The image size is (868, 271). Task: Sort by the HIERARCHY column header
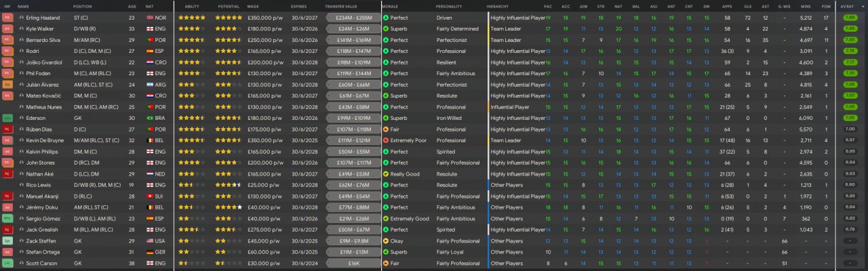coord(498,5)
